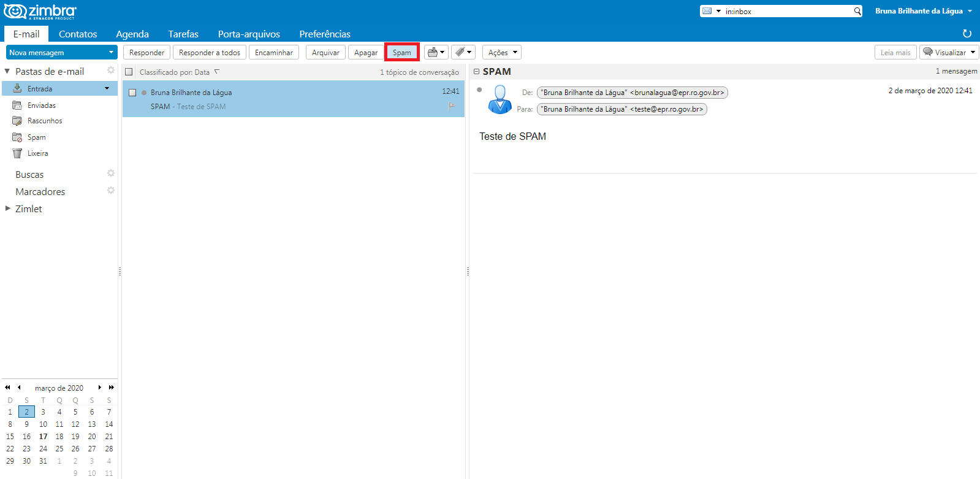Go to next month in calendar
980x479 pixels.
click(x=100, y=388)
